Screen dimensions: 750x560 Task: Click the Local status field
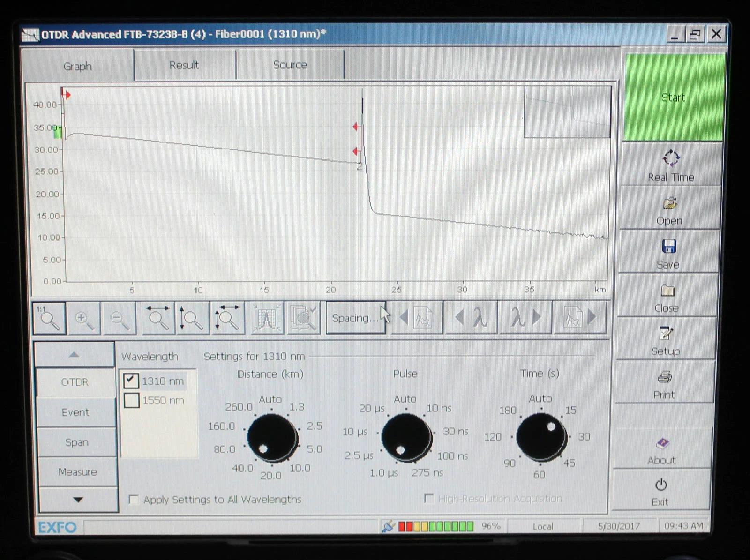click(x=543, y=526)
